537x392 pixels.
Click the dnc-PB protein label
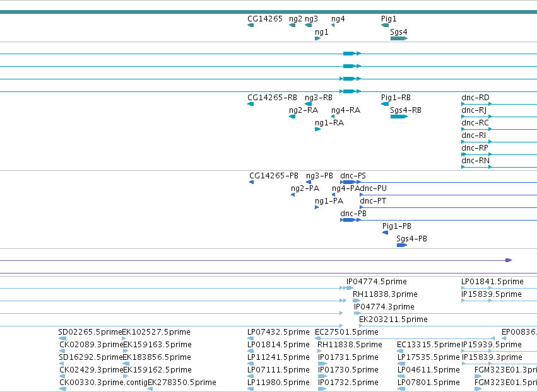(x=353, y=214)
